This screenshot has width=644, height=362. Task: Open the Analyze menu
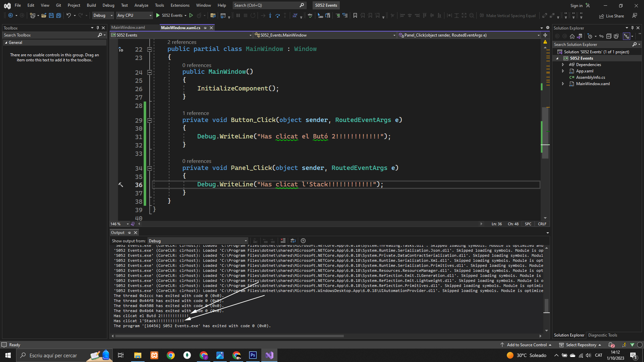pyautogui.click(x=141, y=5)
